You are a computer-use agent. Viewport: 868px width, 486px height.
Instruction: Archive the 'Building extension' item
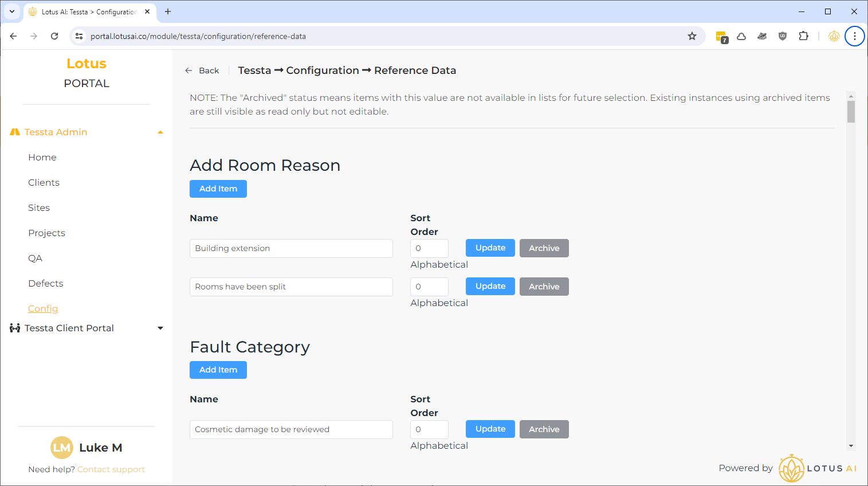[x=544, y=248]
